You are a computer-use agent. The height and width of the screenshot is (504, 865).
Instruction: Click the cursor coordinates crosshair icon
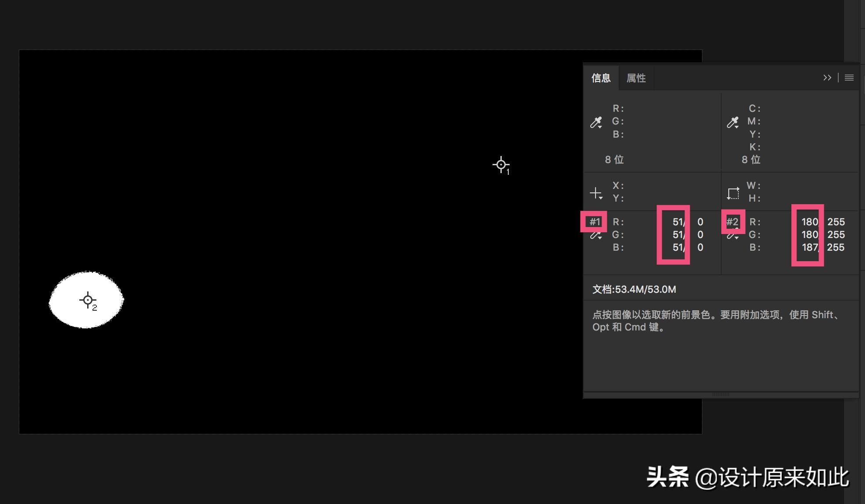(x=596, y=192)
